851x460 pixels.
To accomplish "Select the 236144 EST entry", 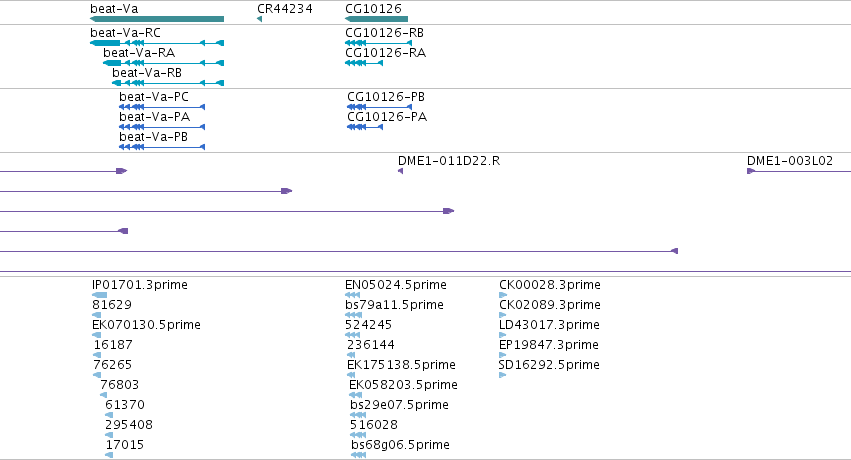I will click(371, 345).
